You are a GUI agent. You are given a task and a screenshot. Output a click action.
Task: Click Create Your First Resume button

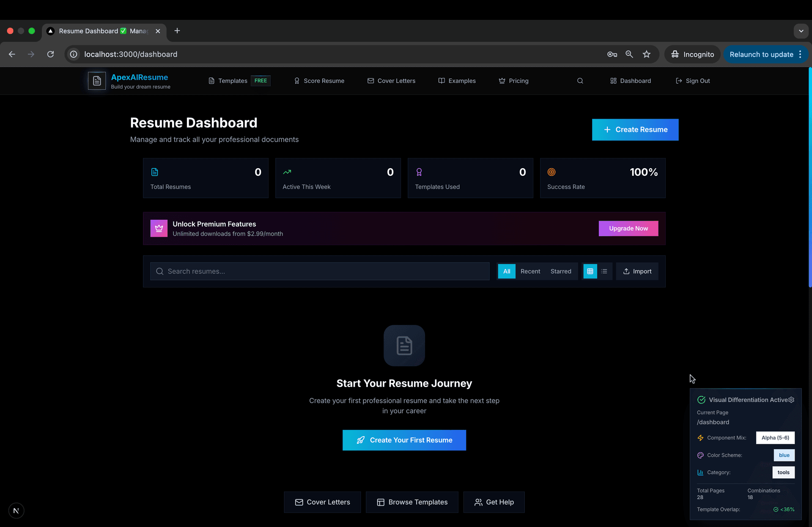pos(404,440)
